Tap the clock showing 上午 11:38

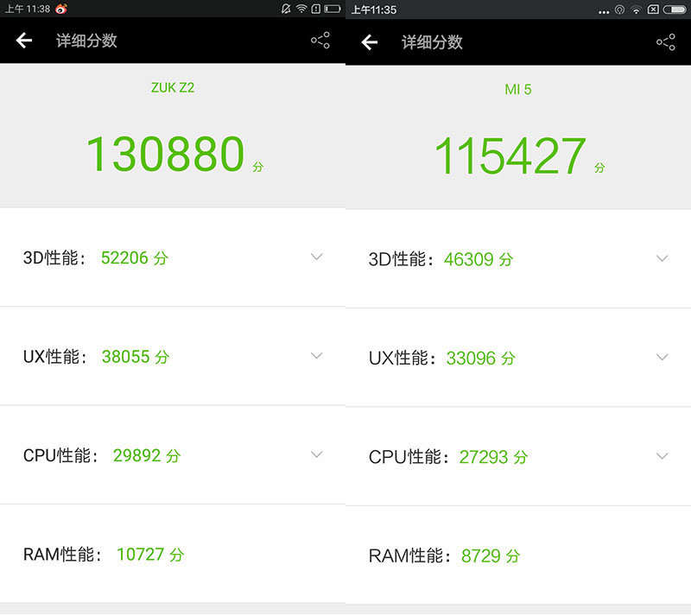tap(28, 9)
